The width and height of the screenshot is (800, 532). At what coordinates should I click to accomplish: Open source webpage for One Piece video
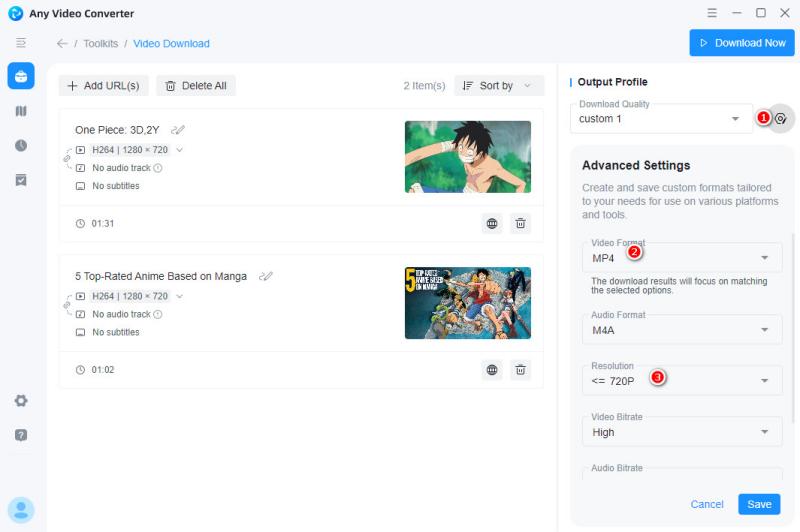pyautogui.click(x=492, y=224)
